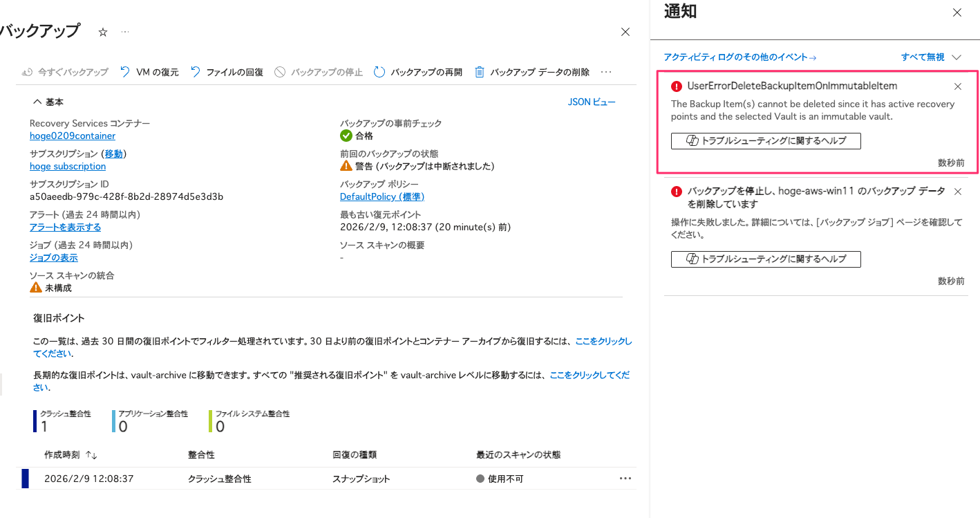Switch to JSON ビュー
This screenshot has width=980, height=518.
coord(591,102)
